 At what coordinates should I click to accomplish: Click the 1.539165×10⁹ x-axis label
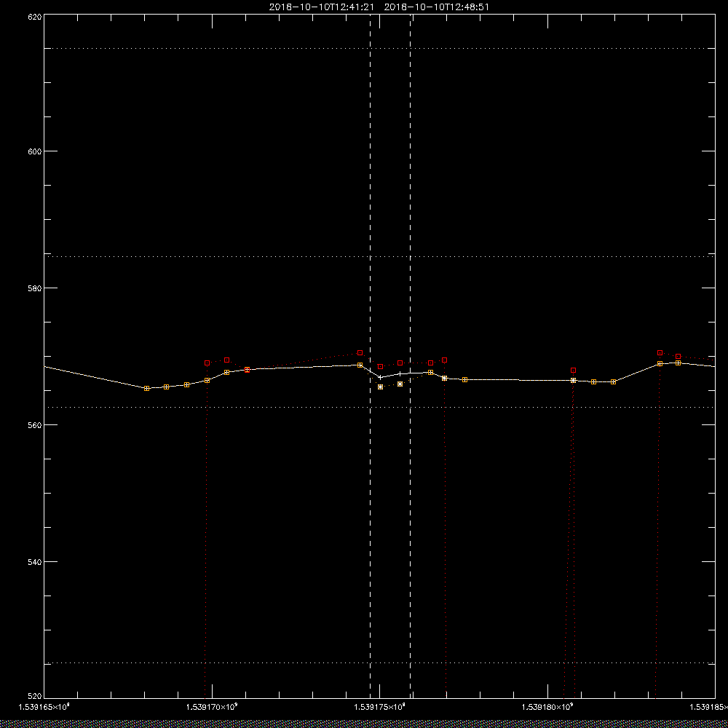point(44,707)
